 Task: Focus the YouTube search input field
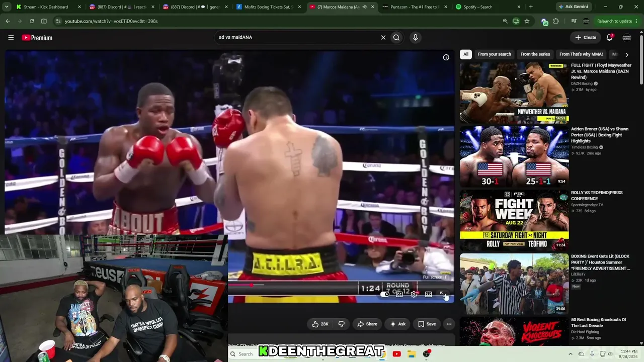pyautogui.click(x=297, y=37)
